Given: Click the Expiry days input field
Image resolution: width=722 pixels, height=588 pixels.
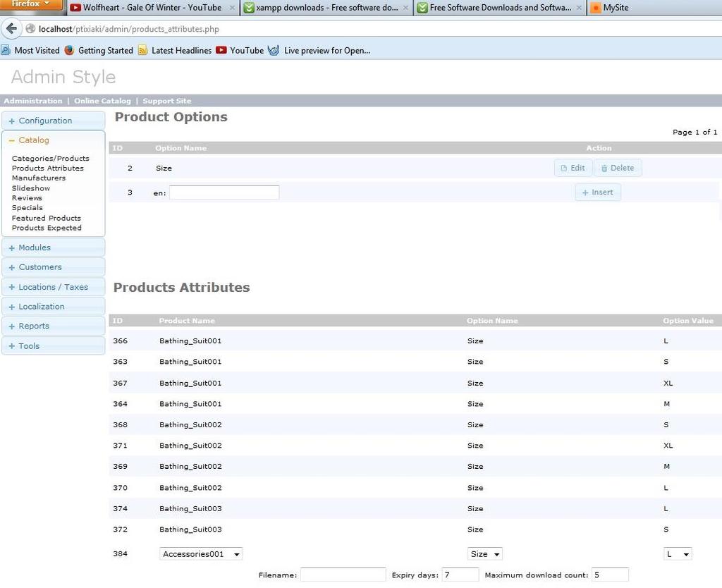Looking at the screenshot, I should click(460, 575).
